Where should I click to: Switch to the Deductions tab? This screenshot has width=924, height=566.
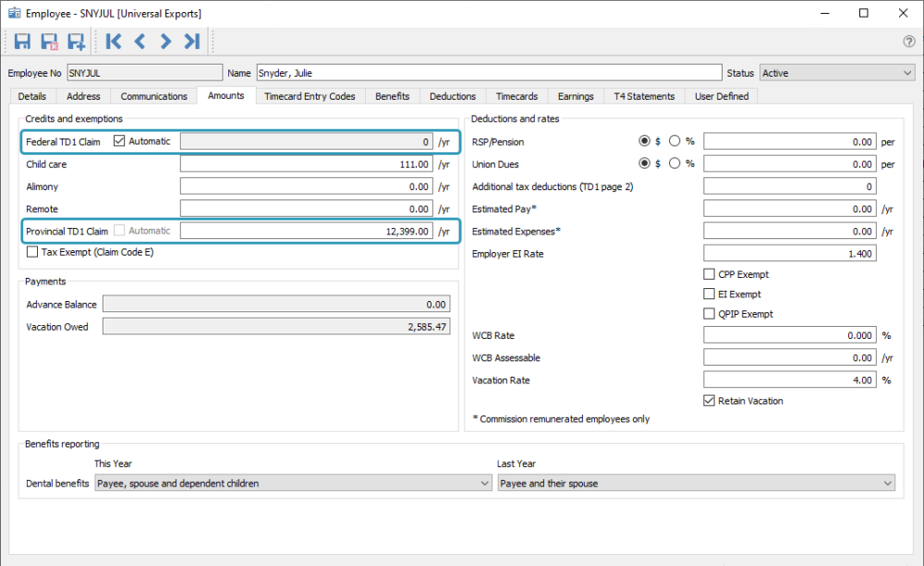click(452, 96)
